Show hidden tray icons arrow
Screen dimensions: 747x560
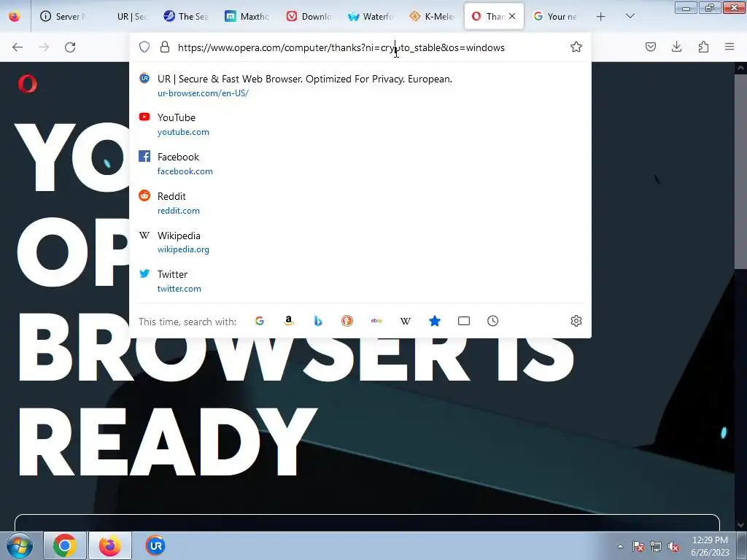620,546
